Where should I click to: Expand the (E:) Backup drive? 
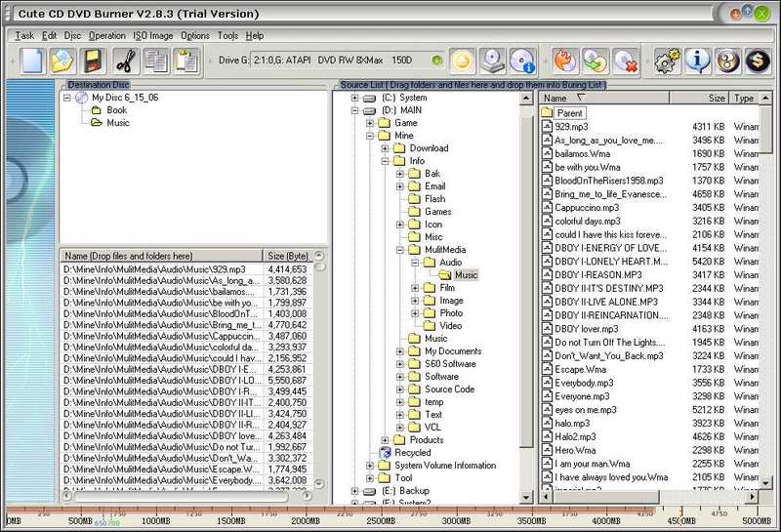[x=354, y=491]
